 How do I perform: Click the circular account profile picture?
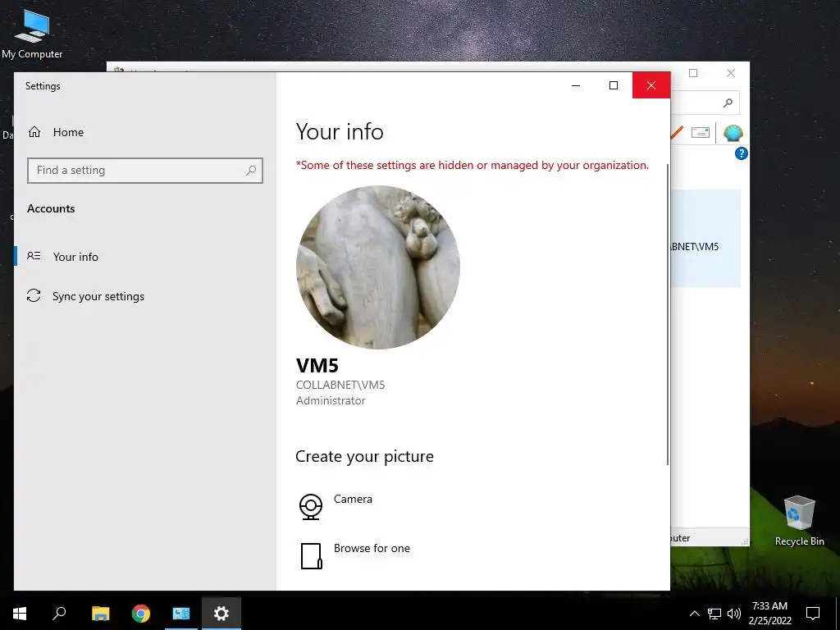pos(377,267)
